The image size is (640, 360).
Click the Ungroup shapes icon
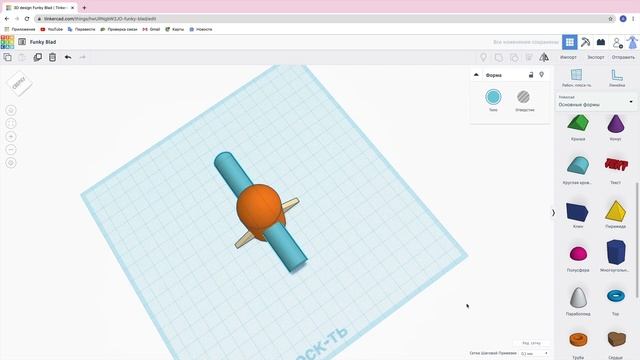(x=514, y=58)
